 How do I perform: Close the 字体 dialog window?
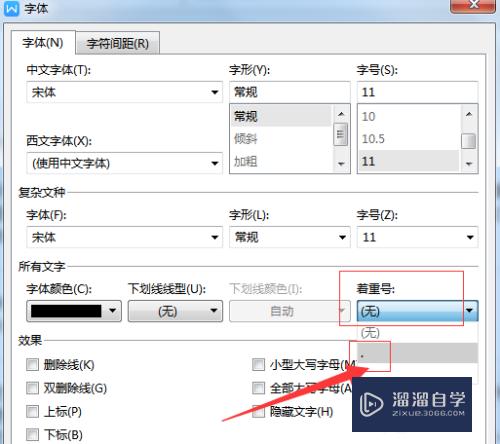pos(472,6)
